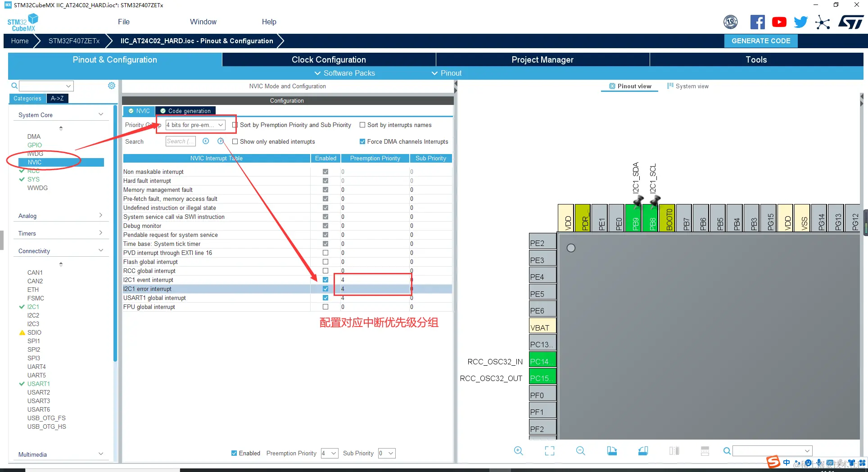The height and width of the screenshot is (472, 868).
Task: Open the pin search combo box
Action: pyautogui.click(x=773, y=451)
